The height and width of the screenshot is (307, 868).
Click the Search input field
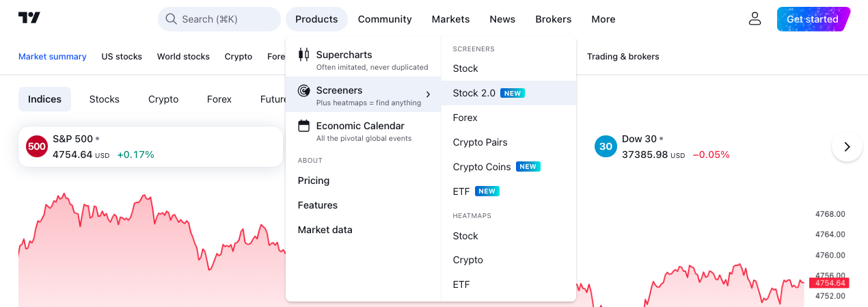click(226, 19)
